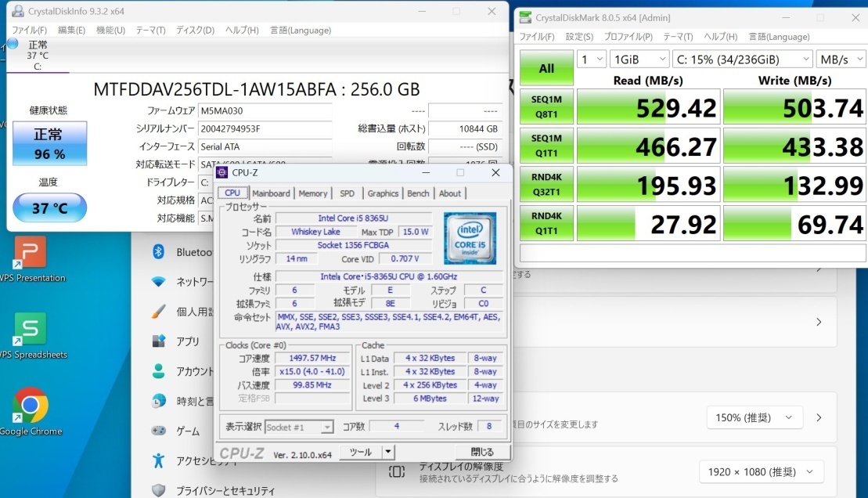This screenshot has height=498, width=868.
Task: Switch to About tab in CPU-Z
Action: coord(449,193)
